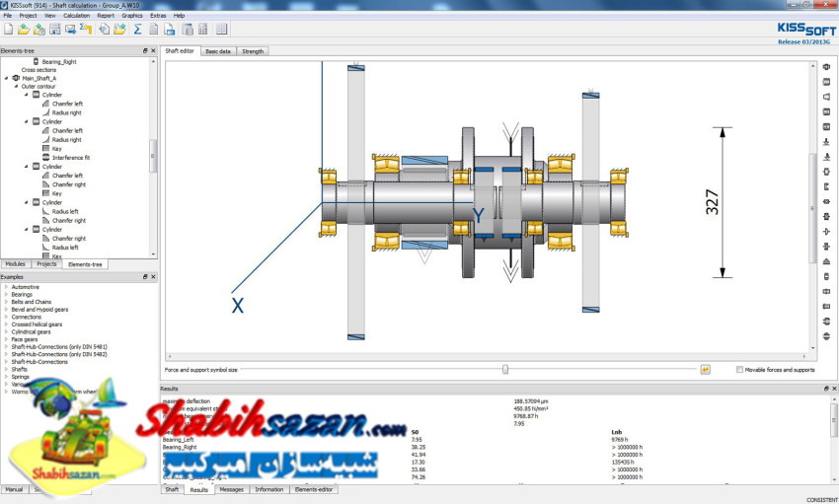
Task: Click the Force and support symbol size slider
Action: tap(504, 370)
